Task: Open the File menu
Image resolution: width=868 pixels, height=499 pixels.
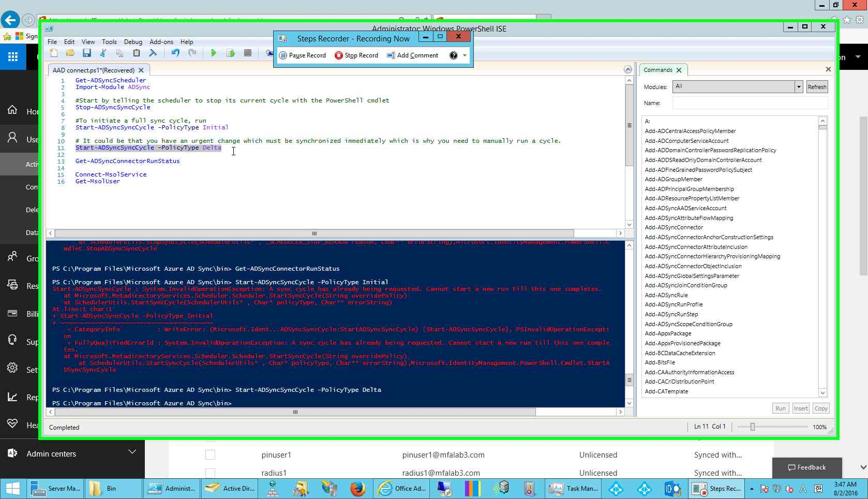Action: [x=52, y=42]
